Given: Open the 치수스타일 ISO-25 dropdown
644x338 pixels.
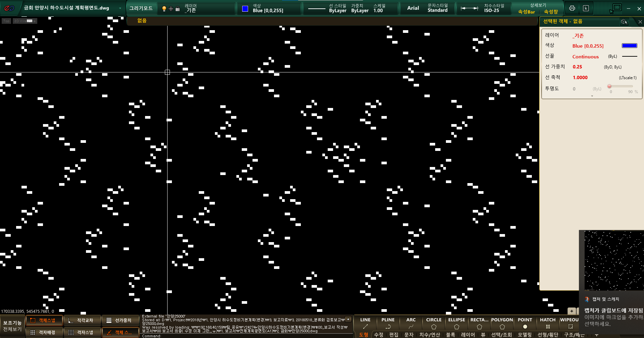Looking at the screenshot, I should click(484, 8).
